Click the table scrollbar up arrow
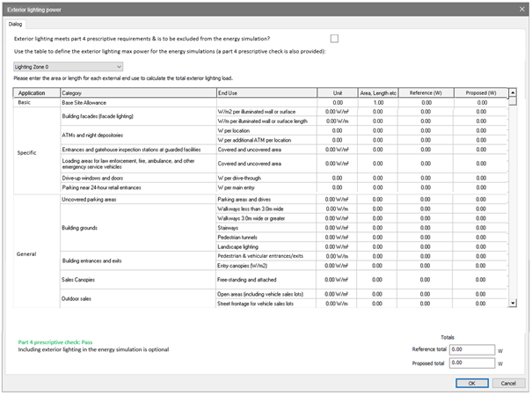The width and height of the screenshot is (532, 396). (x=514, y=92)
